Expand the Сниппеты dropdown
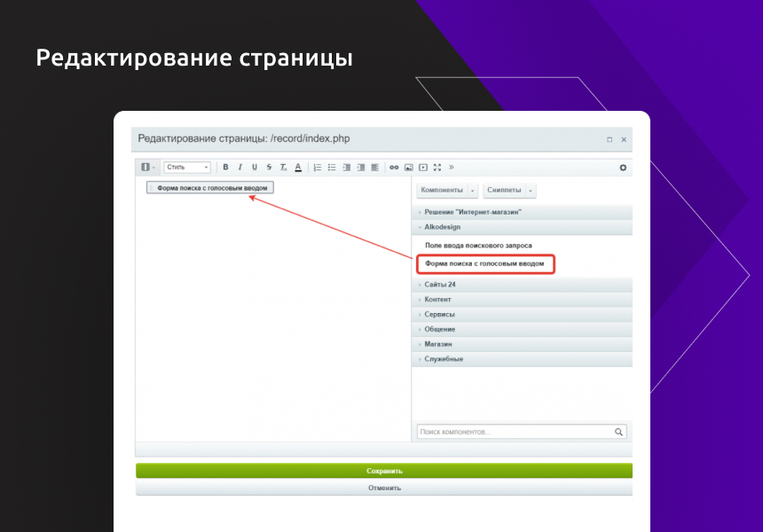Screen dimensions: 763x532 click(x=530, y=190)
